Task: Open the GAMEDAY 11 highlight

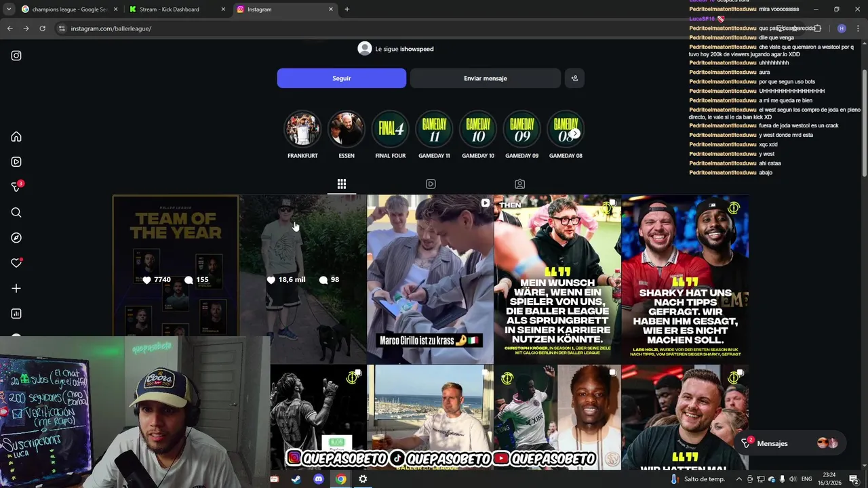Action: (x=434, y=134)
